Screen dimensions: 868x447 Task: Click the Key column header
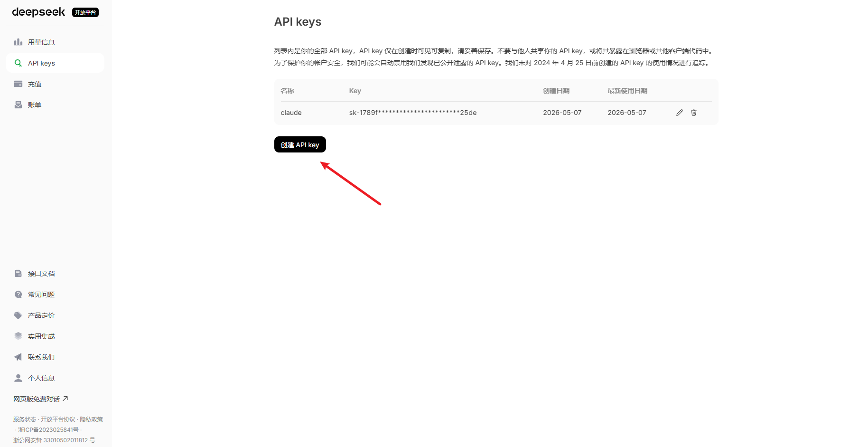[355, 91]
